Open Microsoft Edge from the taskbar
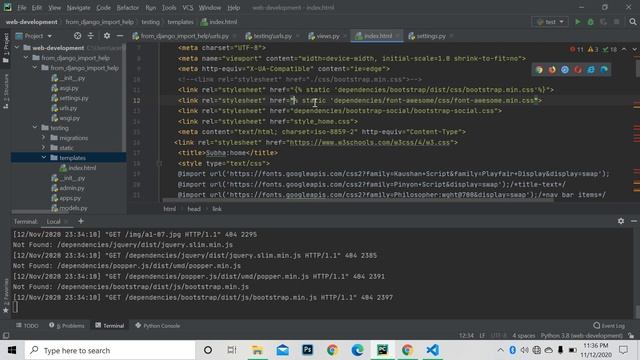The height and width of the screenshot is (360, 640). (x=358, y=350)
